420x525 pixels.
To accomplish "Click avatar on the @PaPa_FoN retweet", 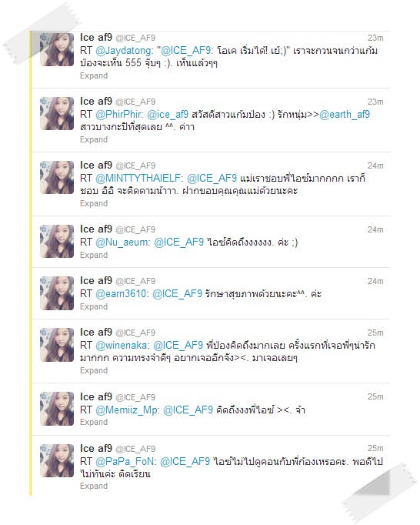I will point(57,460).
